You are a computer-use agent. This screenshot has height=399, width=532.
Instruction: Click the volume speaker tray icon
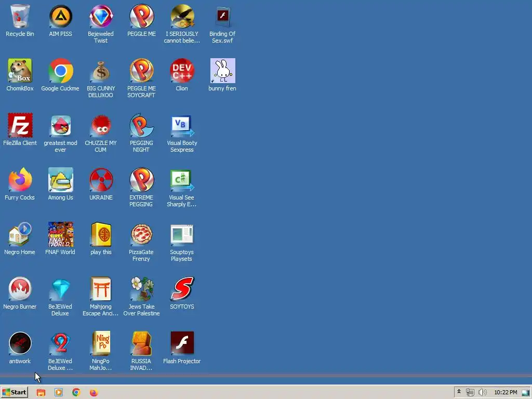pyautogui.click(x=482, y=393)
